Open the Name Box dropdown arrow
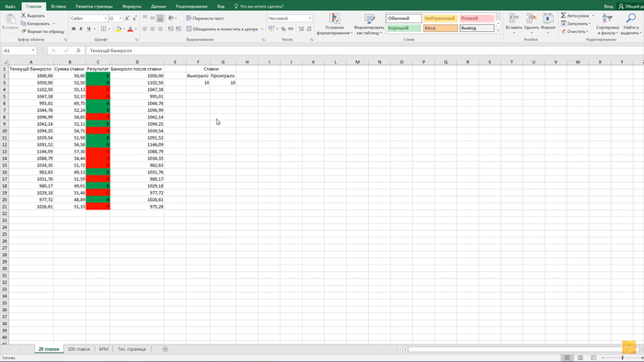Image resolution: width=644 pixels, height=362 pixels. pyautogui.click(x=33, y=51)
